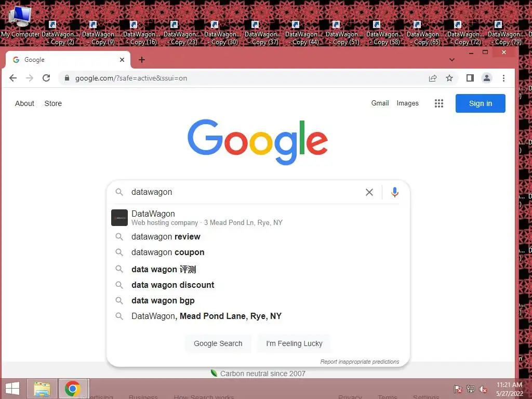Select the data wagon bgp suggestion
Viewport: 532px width, 399px height.
tap(258, 301)
